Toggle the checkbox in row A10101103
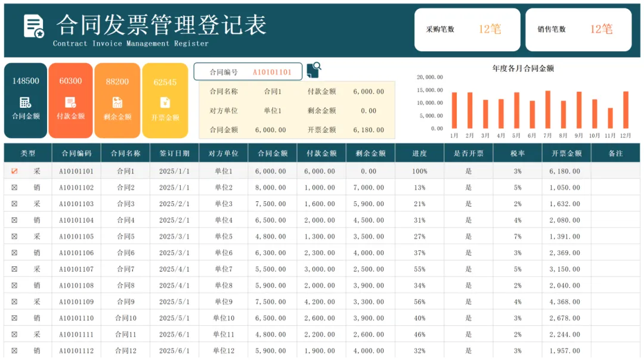Screen dimensions: 644x361 tap(14, 204)
